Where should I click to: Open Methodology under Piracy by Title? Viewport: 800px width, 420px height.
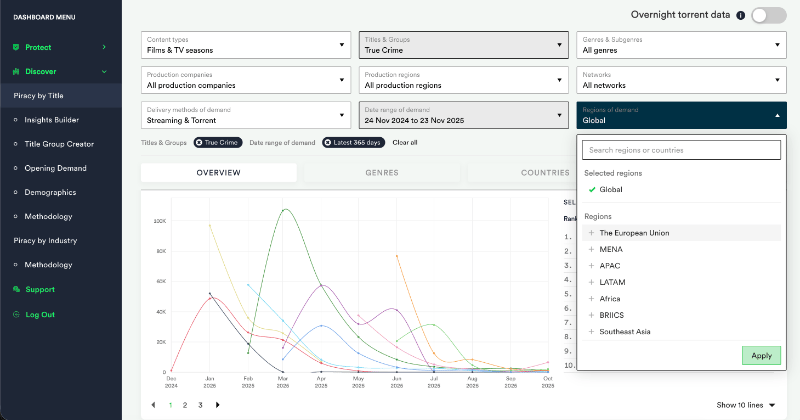[x=48, y=216]
